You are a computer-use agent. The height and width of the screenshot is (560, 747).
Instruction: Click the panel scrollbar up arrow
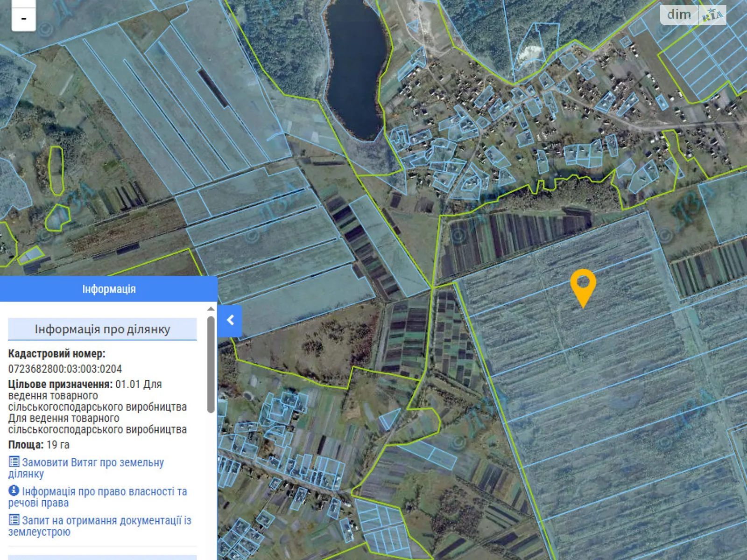tap(211, 309)
